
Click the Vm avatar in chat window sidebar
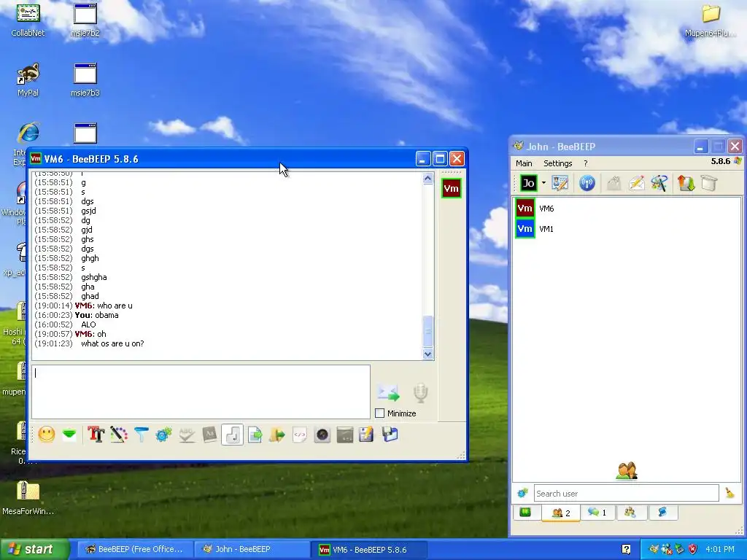451,188
